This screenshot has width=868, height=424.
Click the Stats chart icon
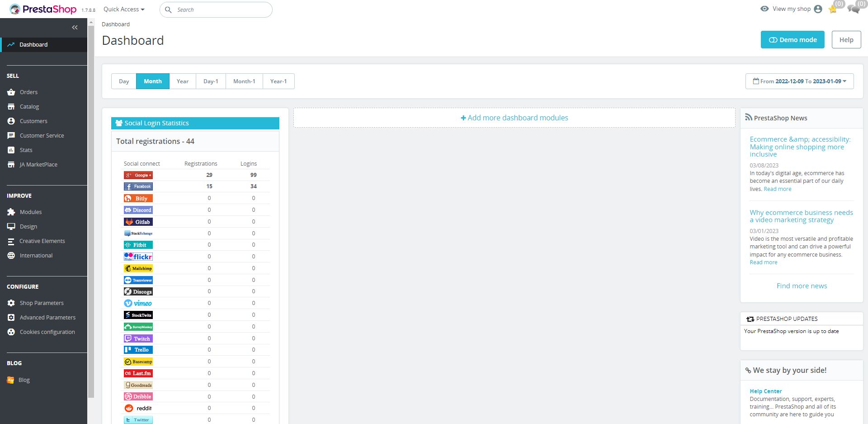(x=11, y=150)
